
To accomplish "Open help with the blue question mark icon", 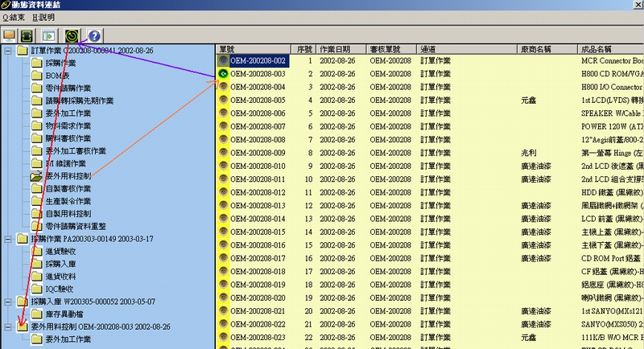I will coord(94,35).
